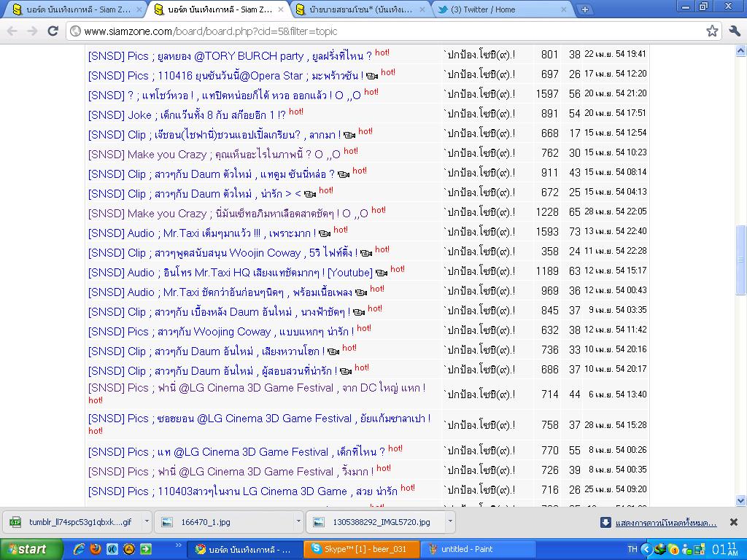Viewport: 747px width, 560px height.
Task: Close the Twitter / Home tab
Action: coord(565,9)
